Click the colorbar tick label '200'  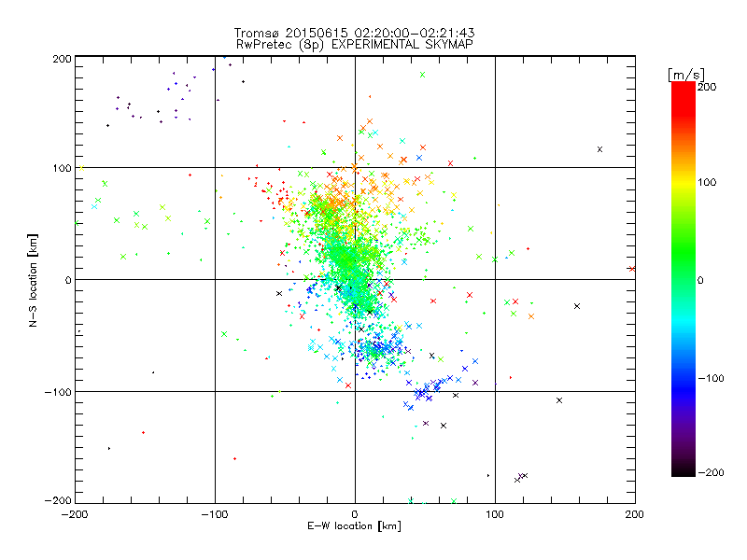point(707,87)
